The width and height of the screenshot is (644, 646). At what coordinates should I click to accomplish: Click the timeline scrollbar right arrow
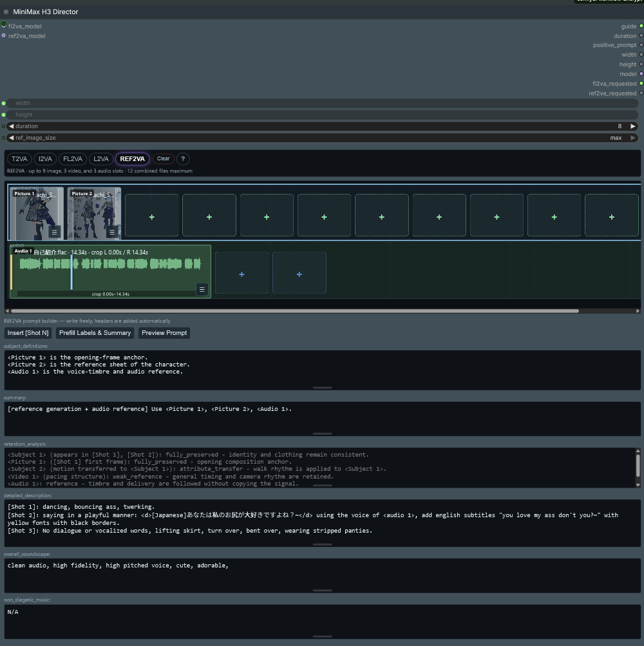coord(638,311)
